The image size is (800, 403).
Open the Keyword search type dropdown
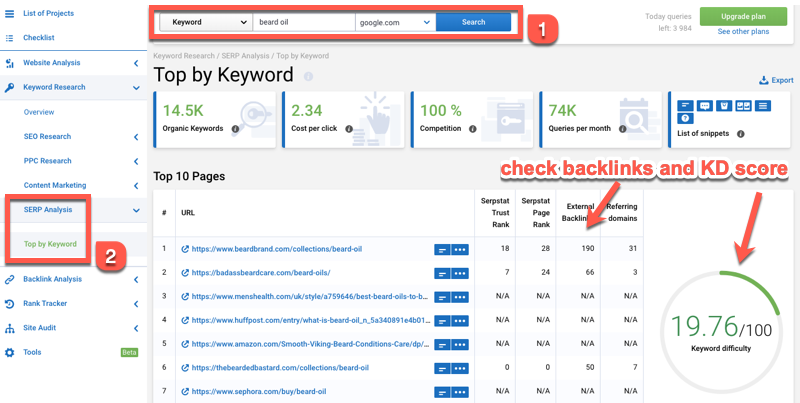206,22
